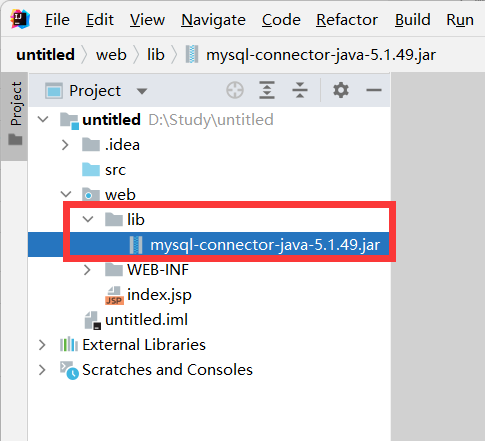Click the Collapse All icon in Project toolbar
Viewport: 485px width, 441px height.
click(300, 90)
